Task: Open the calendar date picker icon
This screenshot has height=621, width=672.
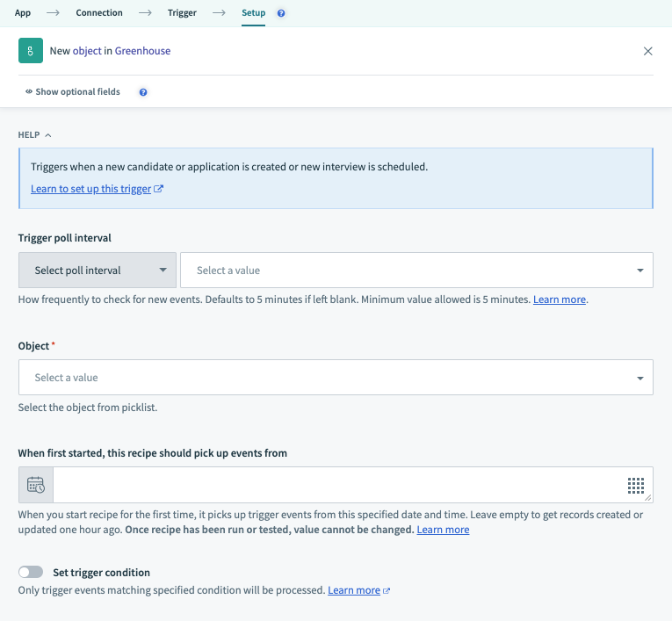Action: pyautogui.click(x=36, y=485)
